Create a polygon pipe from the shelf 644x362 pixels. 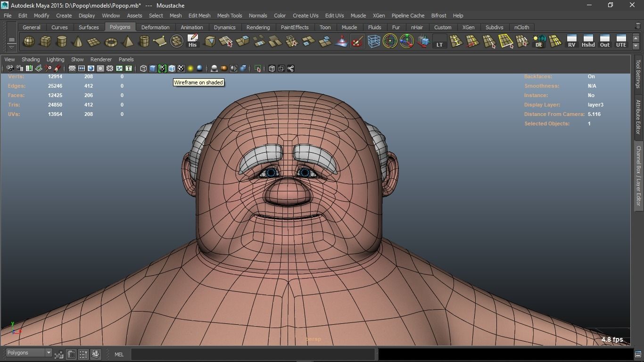click(144, 41)
